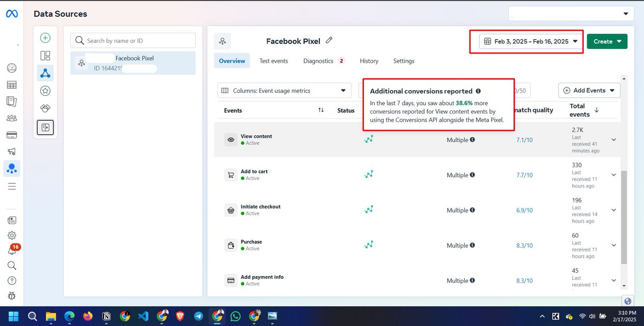
Task: Sort by the Events column arrows
Action: (321, 110)
